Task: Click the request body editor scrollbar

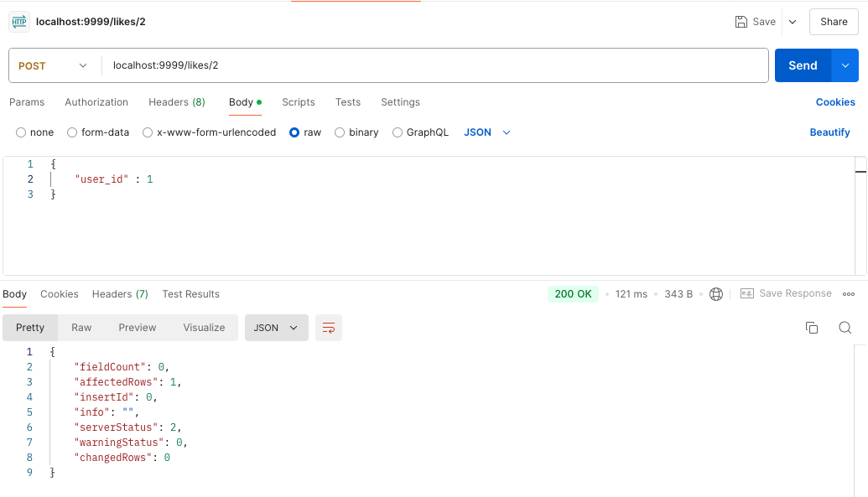Action: pos(860,216)
